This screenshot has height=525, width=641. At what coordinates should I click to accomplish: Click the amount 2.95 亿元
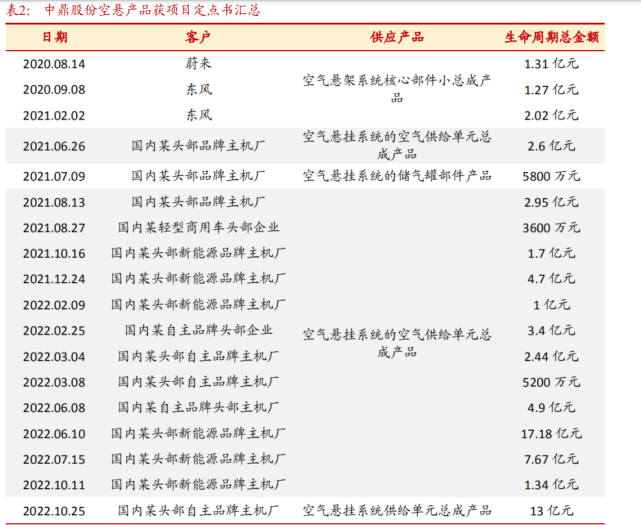(551, 202)
